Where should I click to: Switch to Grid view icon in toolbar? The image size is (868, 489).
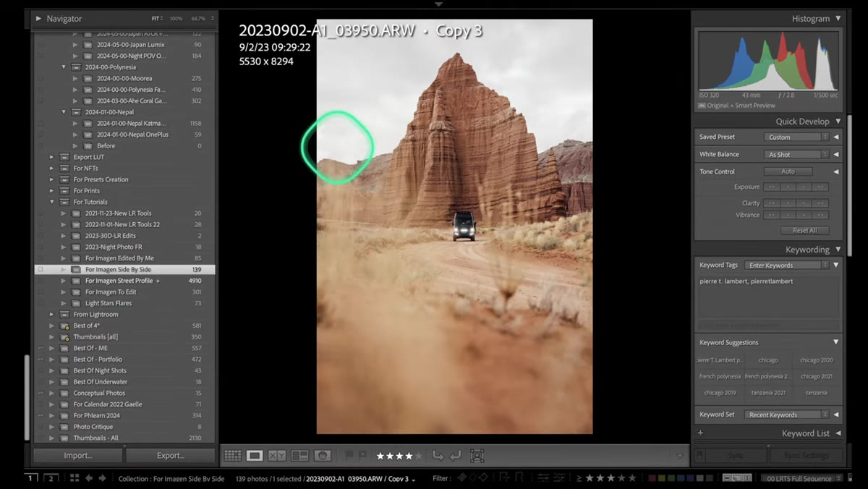coord(232,456)
